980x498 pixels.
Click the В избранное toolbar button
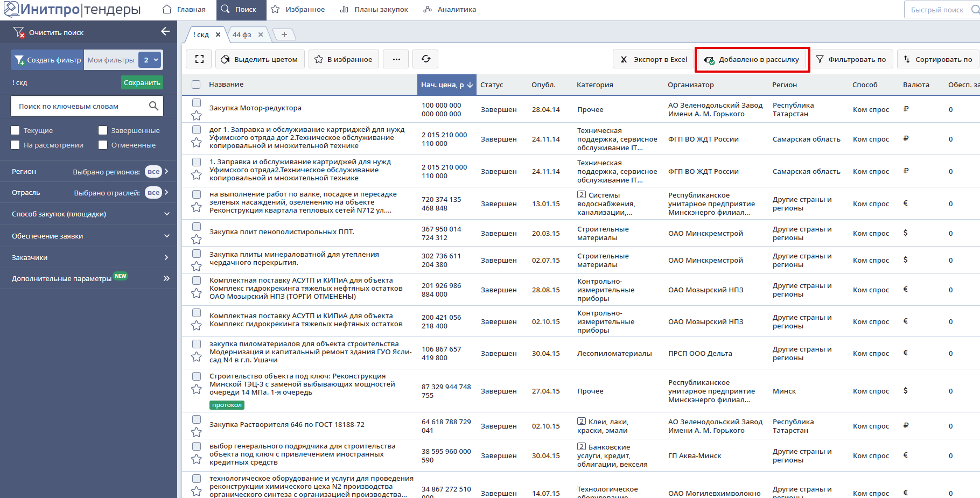point(344,59)
